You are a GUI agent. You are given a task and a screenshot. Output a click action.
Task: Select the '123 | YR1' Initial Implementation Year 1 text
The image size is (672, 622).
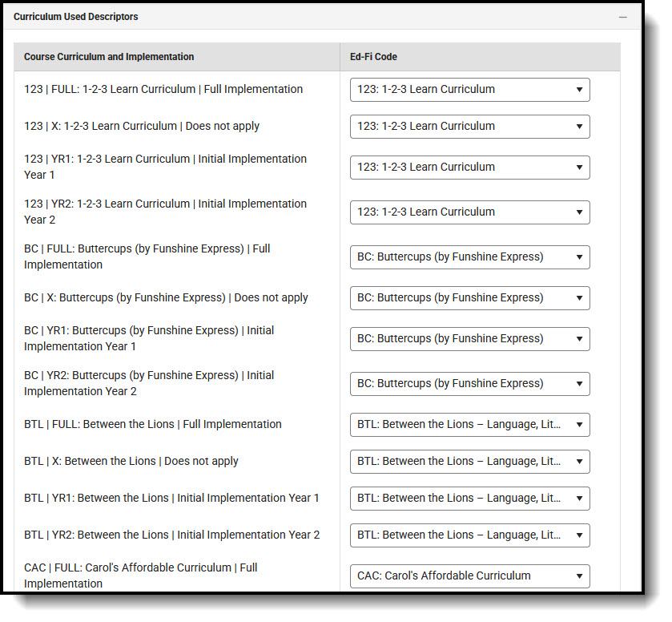point(166,167)
